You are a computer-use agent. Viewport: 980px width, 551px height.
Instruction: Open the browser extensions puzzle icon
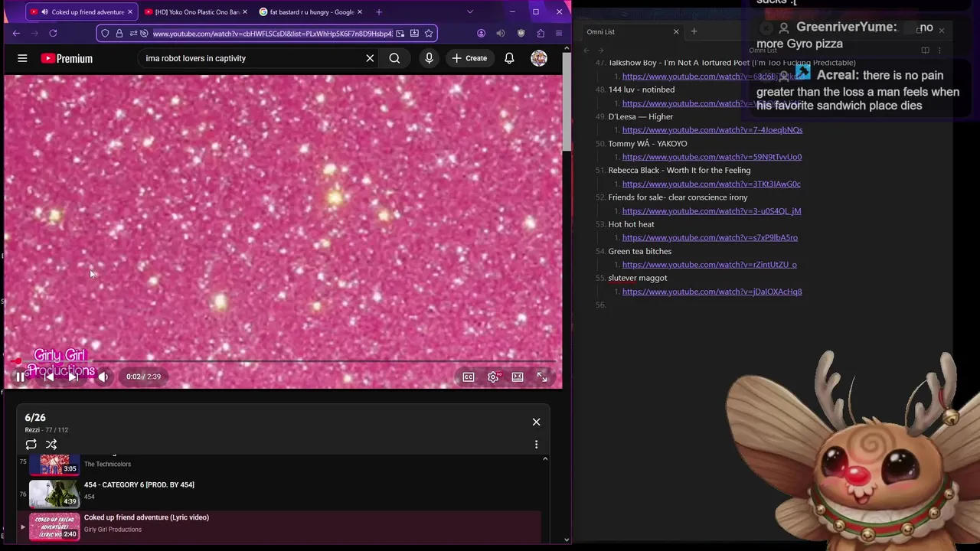(541, 33)
